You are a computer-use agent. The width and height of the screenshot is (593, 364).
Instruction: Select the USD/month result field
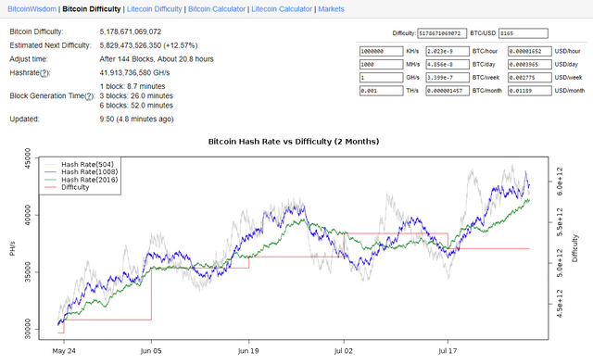click(530, 91)
